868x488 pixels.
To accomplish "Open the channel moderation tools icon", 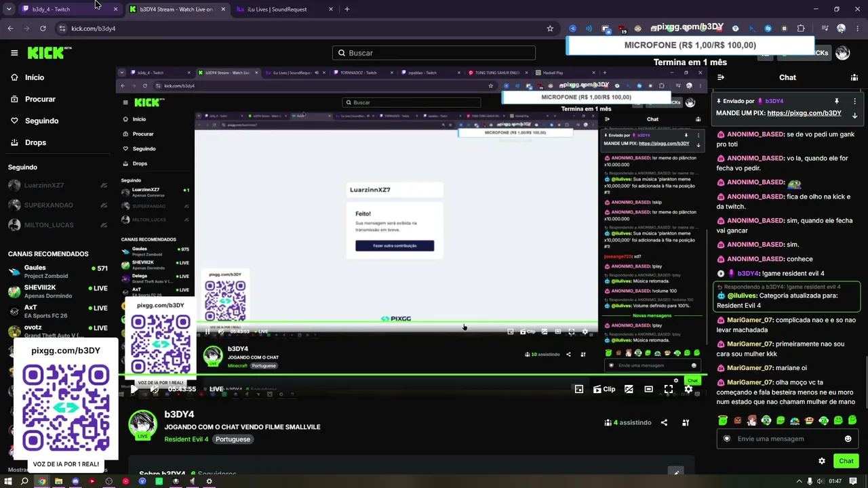I will [686, 422].
